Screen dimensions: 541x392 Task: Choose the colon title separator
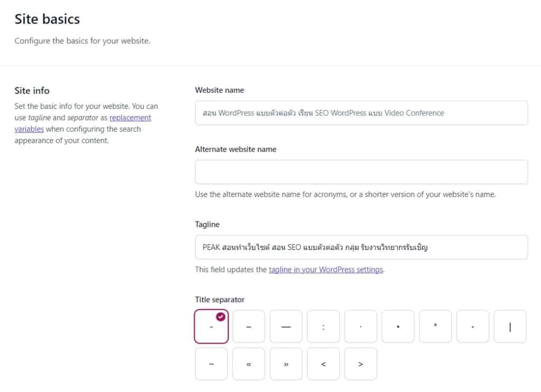(x=323, y=326)
